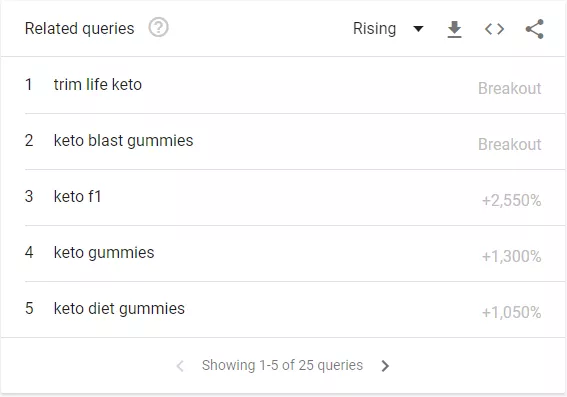This screenshot has height=397, width=567.
Task: Click the Related queries heading
Action: pos(80,29)
